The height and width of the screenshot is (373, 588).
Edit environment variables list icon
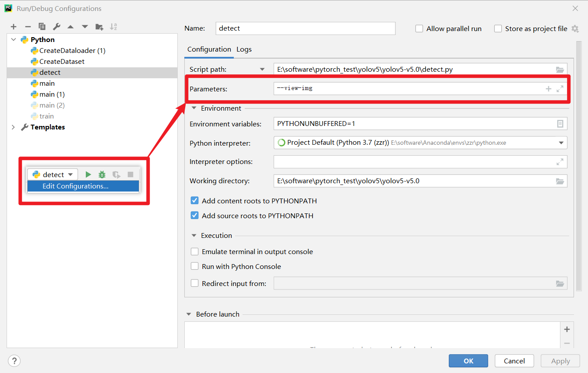point(560,124)
